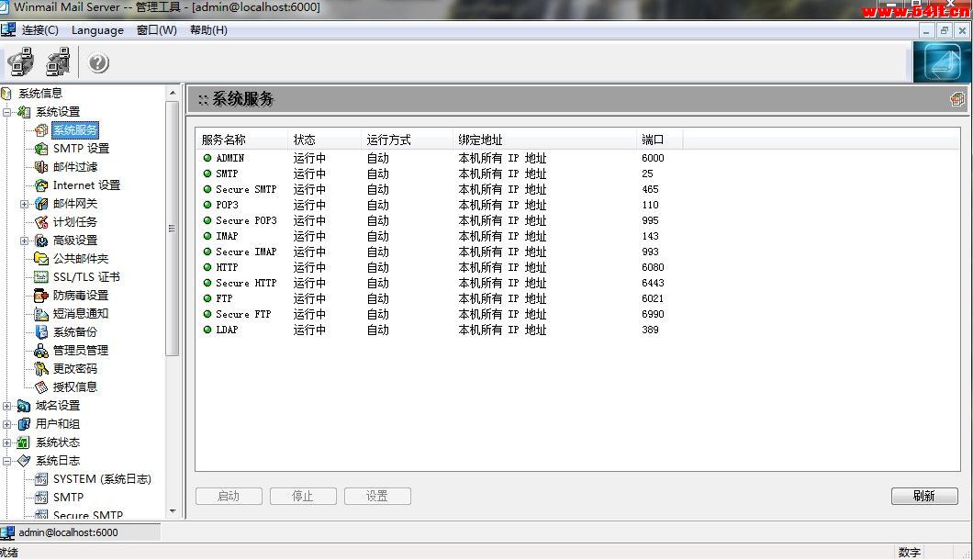Click the Internet 设置 tree icon

click(41, 185)
